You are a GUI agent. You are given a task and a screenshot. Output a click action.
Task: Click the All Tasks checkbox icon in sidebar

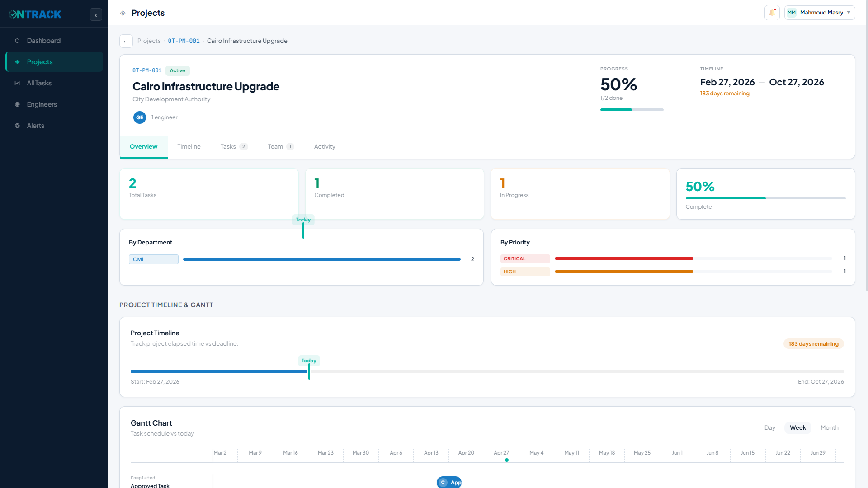[x=17, y=83]
